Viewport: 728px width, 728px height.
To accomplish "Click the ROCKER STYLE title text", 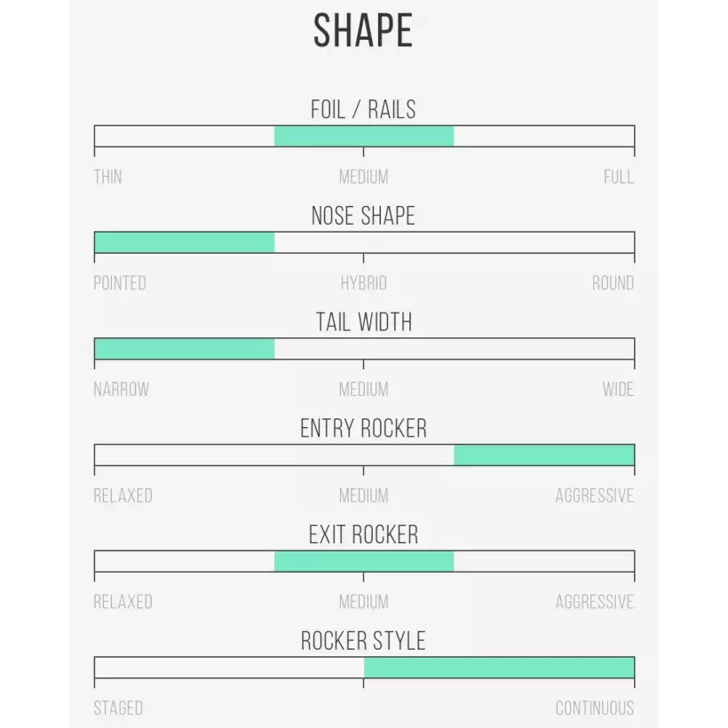I will point(363,641).
